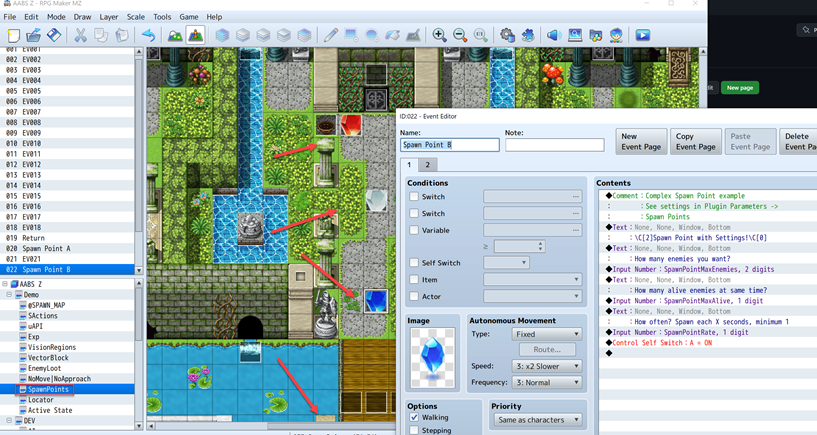Open the Database gear icon

[x=507, y=35]
